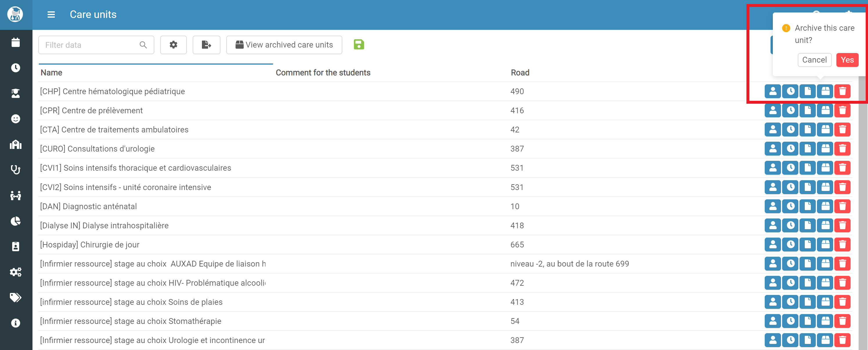868x350 pixels.
Task: Sort by the Road column header
Action: pyautogui.click(x=520, y=73)
